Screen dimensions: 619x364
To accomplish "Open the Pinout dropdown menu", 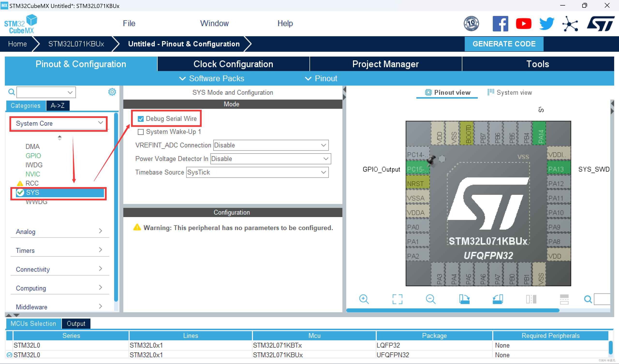I will (x=321, y=78).
